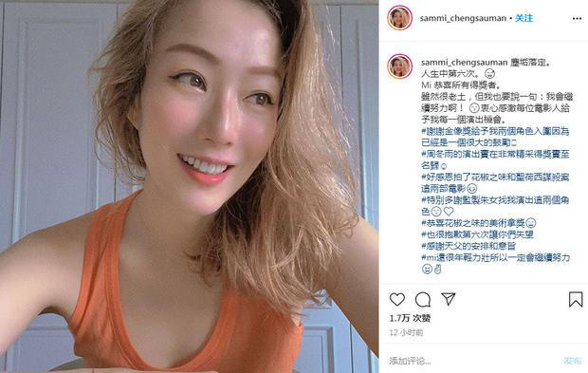Open hashtag #恭喜花椒之味的美術拿獎
588x373 pixels.
click(x=473, y=223)
